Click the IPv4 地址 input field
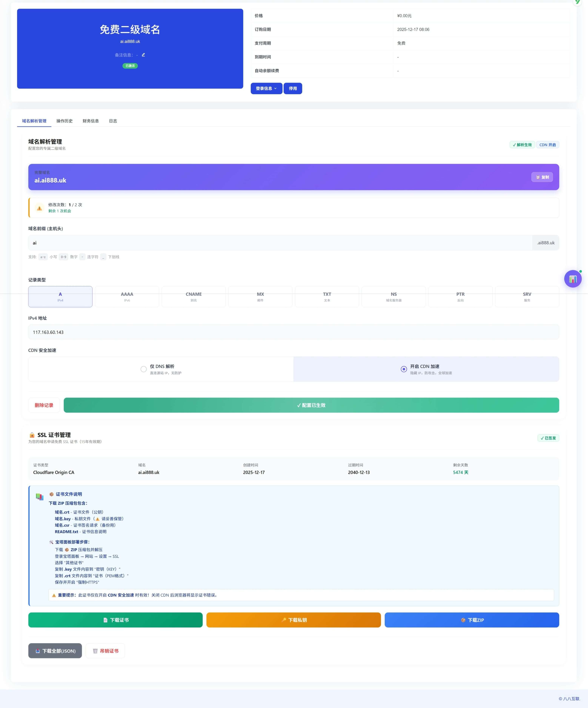Viewport: 588px width, 708px height. 293,332
